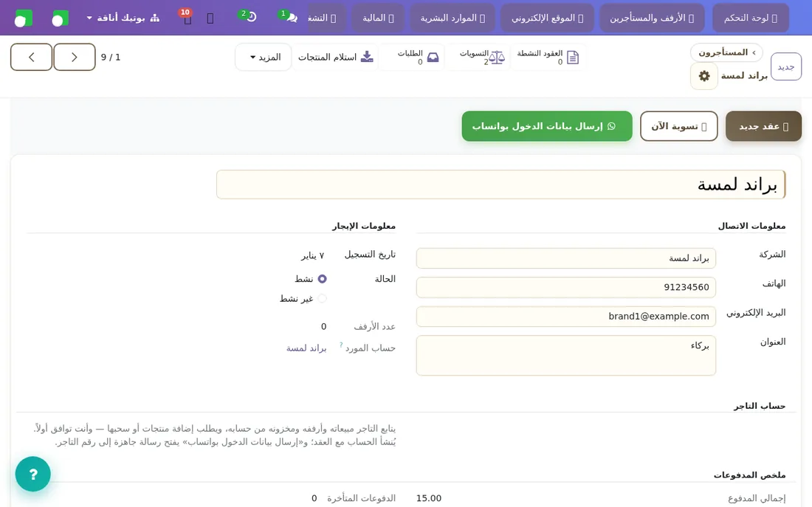The height and width of the screenshot is (507, 812).
Task: Open المالية menu
Action: pos(378,18)
